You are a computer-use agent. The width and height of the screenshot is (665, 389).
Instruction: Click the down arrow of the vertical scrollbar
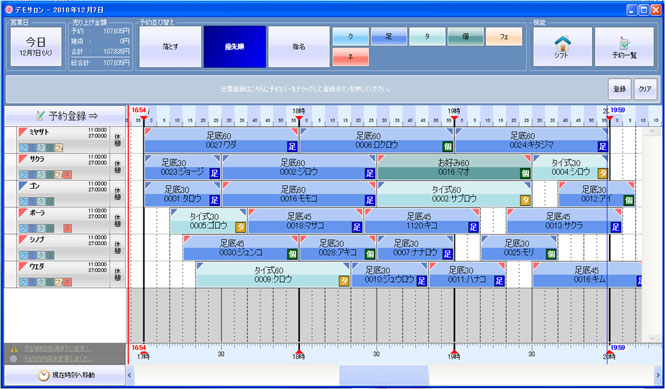pyautogui.click(x=652, y=338)
